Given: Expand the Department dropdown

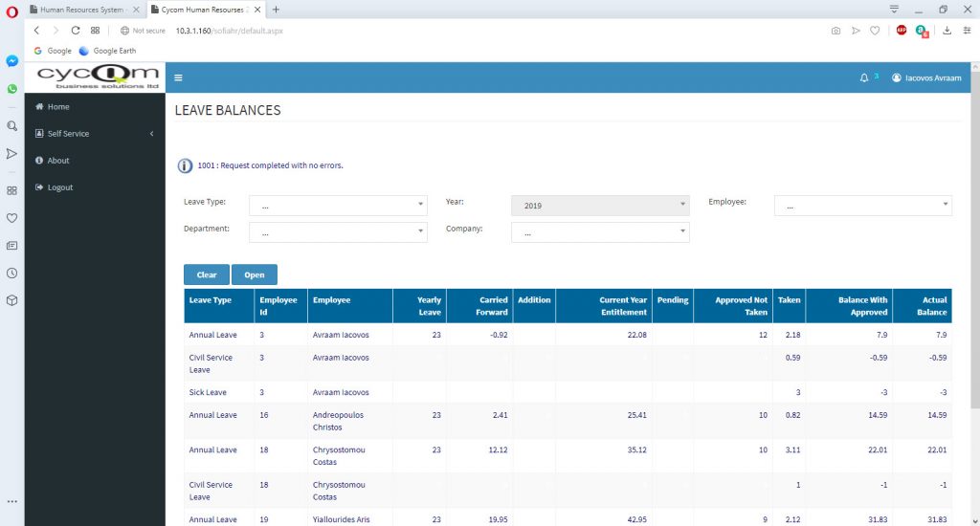Looking at the screenshot, I should pos(338,232).
